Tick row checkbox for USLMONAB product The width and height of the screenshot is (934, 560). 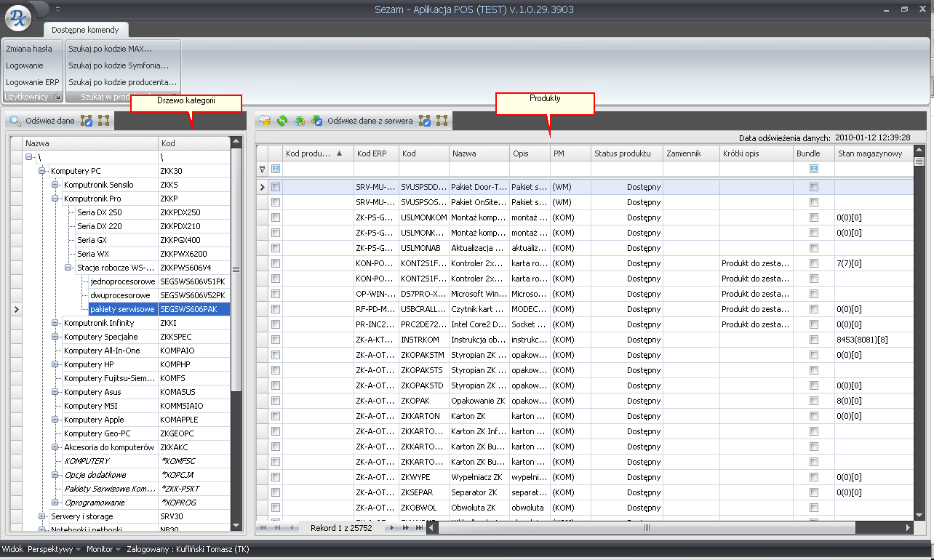[275, 248]
